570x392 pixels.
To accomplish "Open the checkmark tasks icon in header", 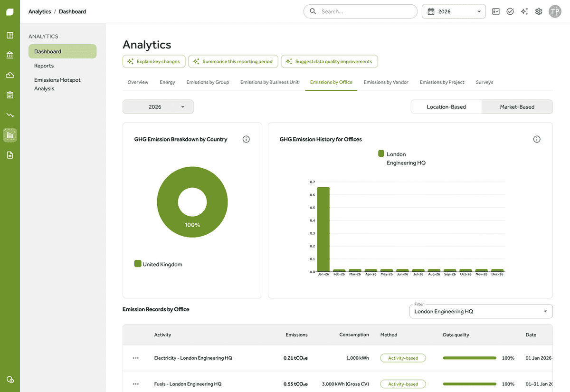I will coord(510,11).
